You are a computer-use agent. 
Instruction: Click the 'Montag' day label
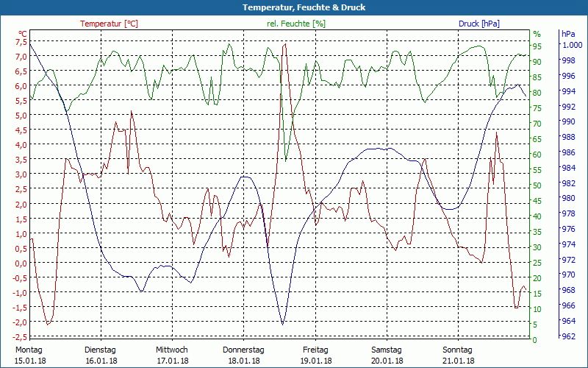tap(29, 350)
